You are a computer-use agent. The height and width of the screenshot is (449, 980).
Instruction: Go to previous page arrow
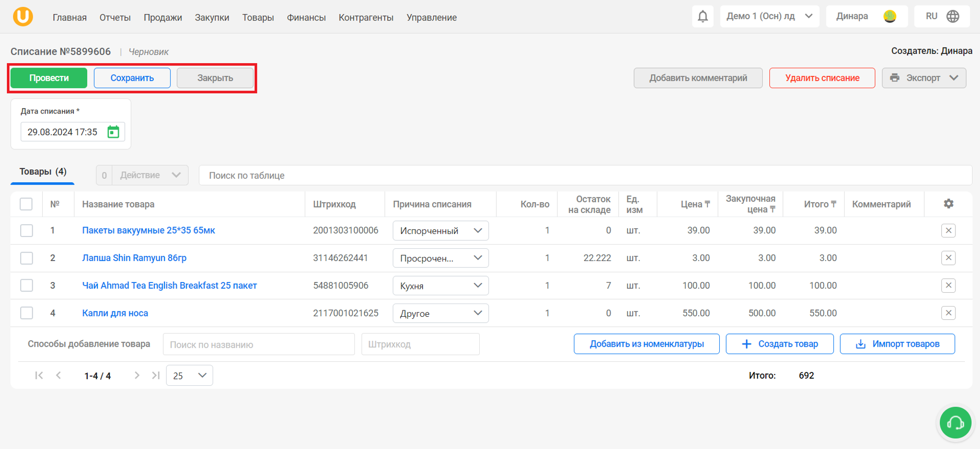coord(59,376)
